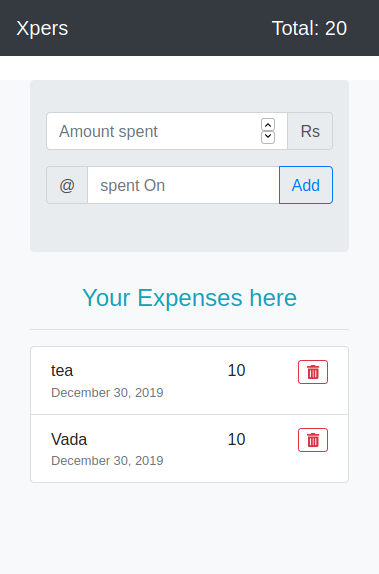The width and height of the screenshot is (379, 574).
Task: Delete the Vada expense entry
Action: (x=313, y=440)
